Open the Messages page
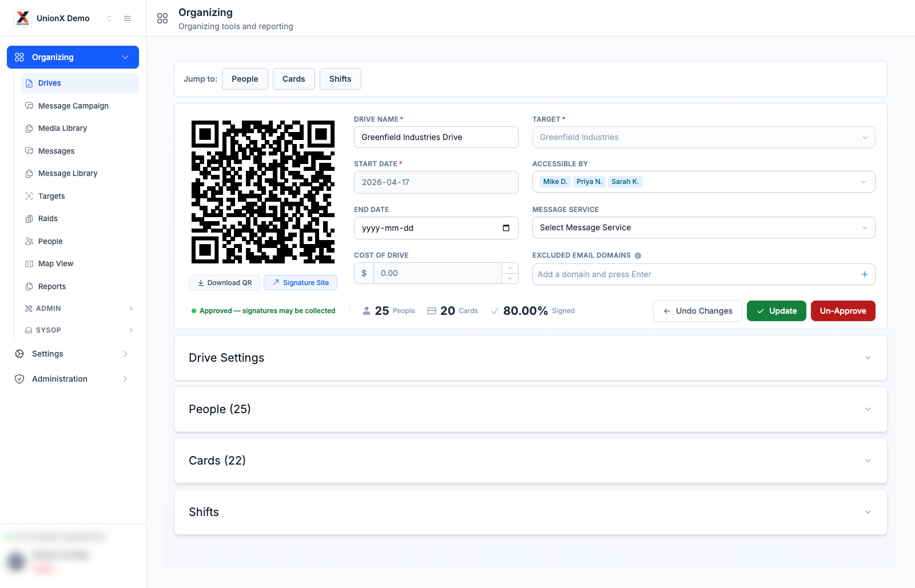The image size is (915, 588). pos(80,151)
